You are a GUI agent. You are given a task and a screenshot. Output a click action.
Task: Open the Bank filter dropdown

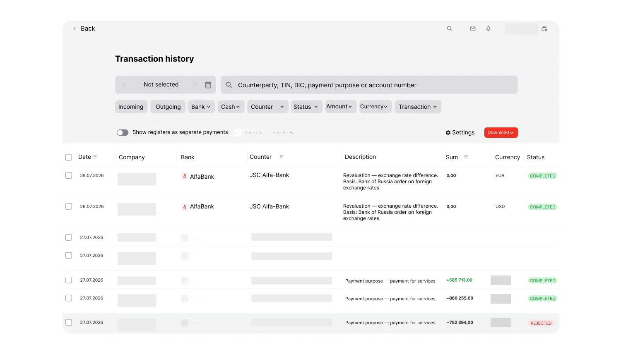pos(202,107)
